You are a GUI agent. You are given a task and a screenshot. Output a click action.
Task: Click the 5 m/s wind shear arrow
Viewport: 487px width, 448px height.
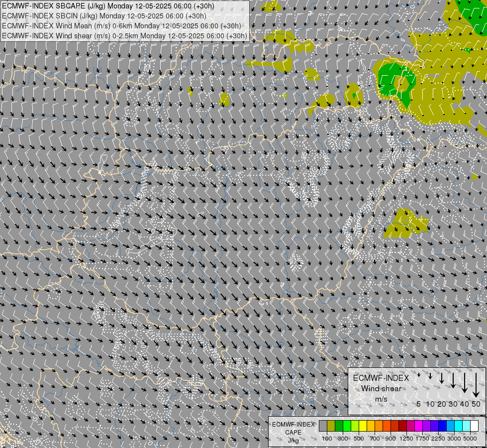tap(419, 375)
